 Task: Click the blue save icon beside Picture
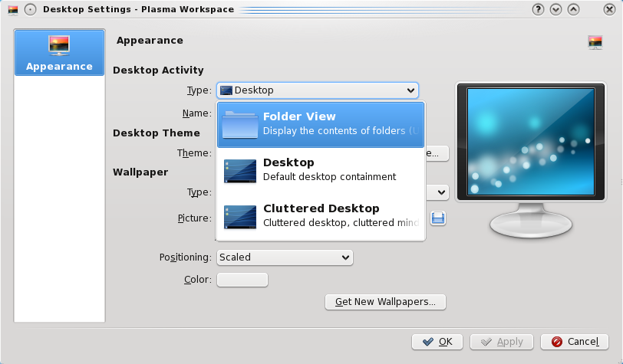pos(439,218)
